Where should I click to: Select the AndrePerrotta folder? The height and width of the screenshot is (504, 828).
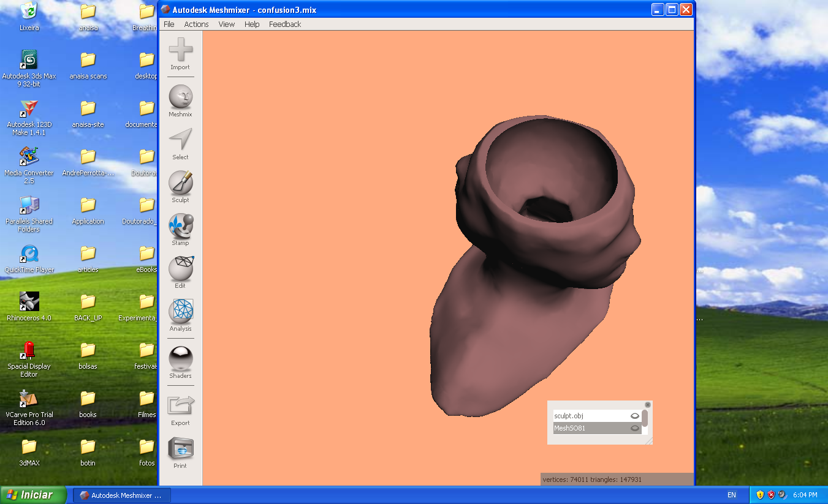(x=88, y=162)
